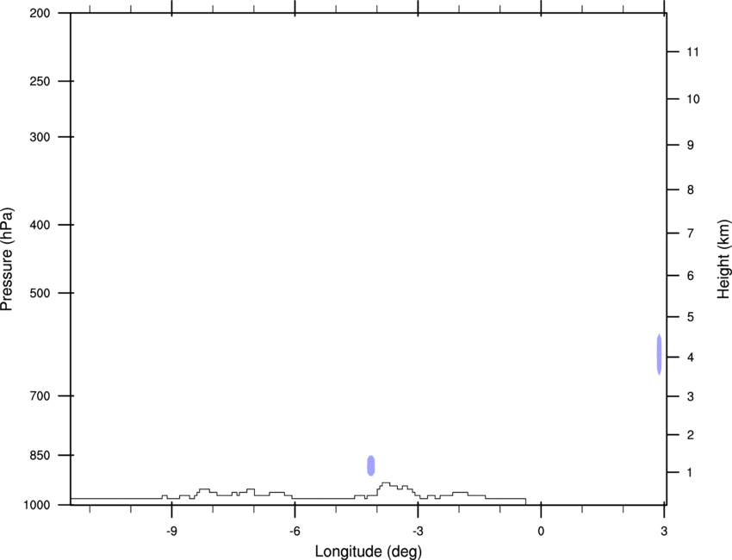Click the Pressure (hPa) axis title
Screen dimensions: 732x560
[x=7, y=259]
